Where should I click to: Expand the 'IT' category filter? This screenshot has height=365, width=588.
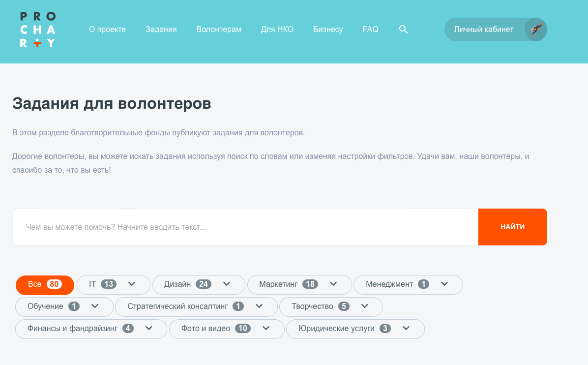[x=131, y=284]
